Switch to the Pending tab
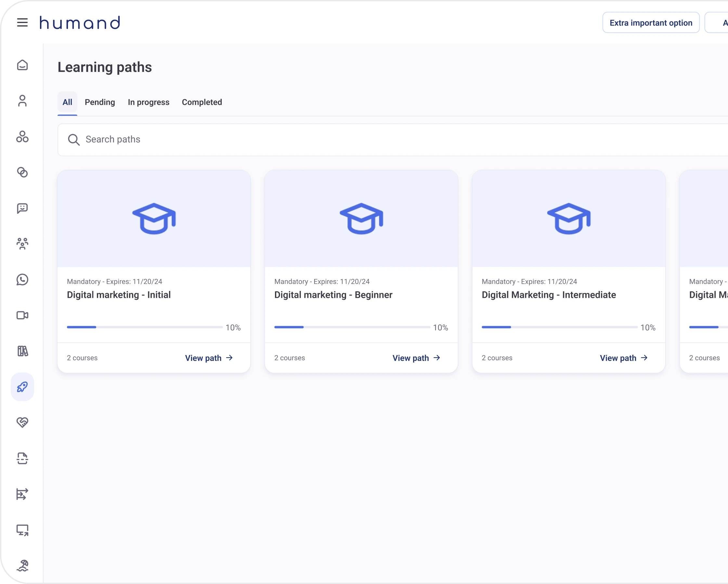The width and height of the screenshot is (728, 584). pos(100,102)
